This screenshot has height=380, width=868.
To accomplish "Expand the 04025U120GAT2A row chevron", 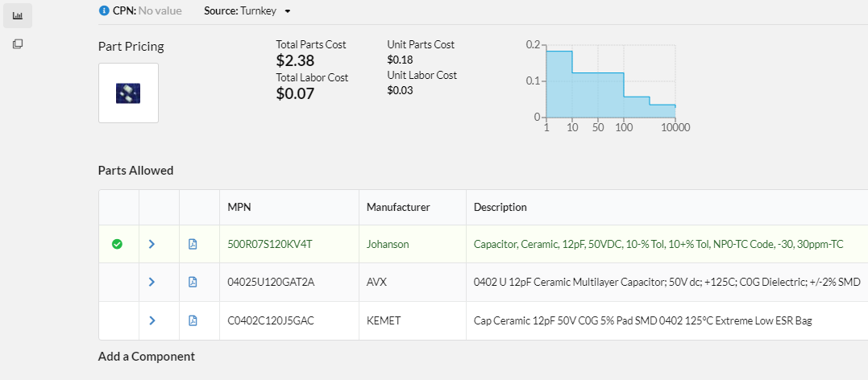I will pos(152,282).
